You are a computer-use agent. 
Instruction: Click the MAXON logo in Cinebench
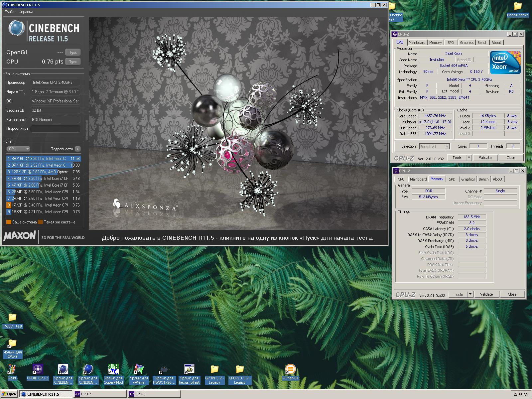tap(20, 236)
